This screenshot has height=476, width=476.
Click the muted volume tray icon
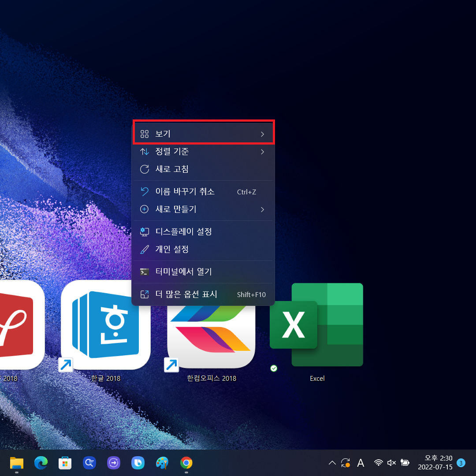[x=392, y=463]
